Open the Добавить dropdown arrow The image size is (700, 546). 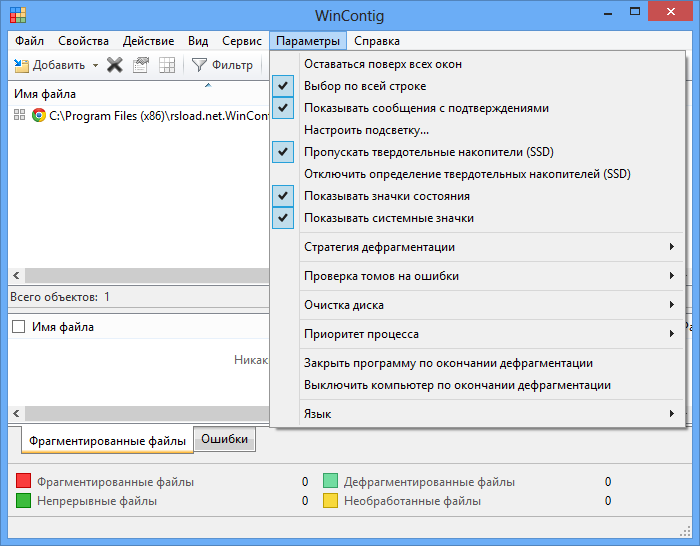(x=95, y=65)
